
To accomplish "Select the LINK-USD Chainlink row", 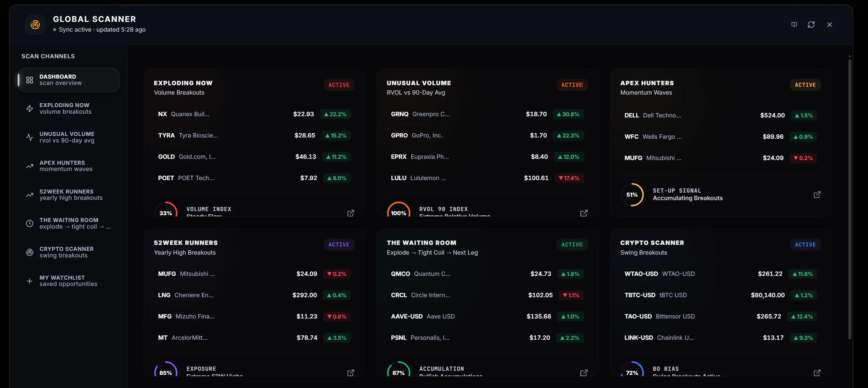I will [x=721, y=338].
